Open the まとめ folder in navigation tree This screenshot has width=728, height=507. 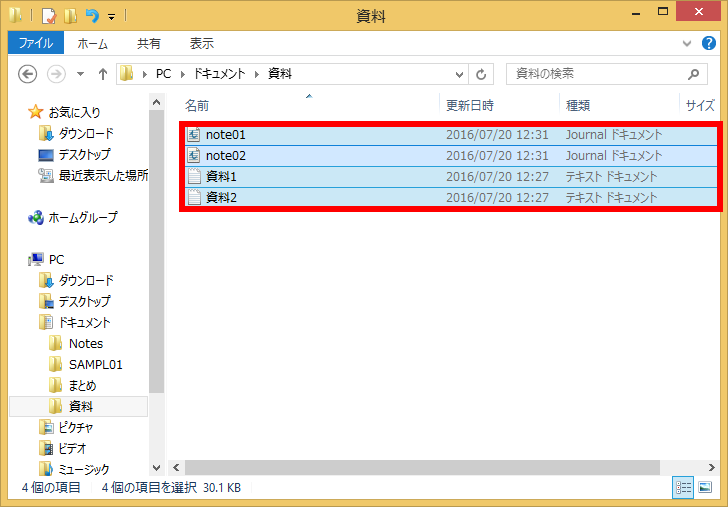[82, 385]
